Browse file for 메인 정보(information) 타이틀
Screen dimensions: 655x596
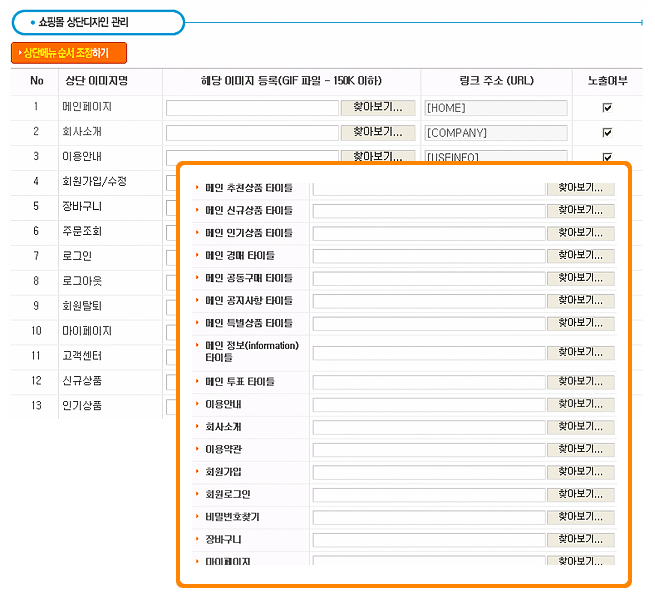[580, 352]
